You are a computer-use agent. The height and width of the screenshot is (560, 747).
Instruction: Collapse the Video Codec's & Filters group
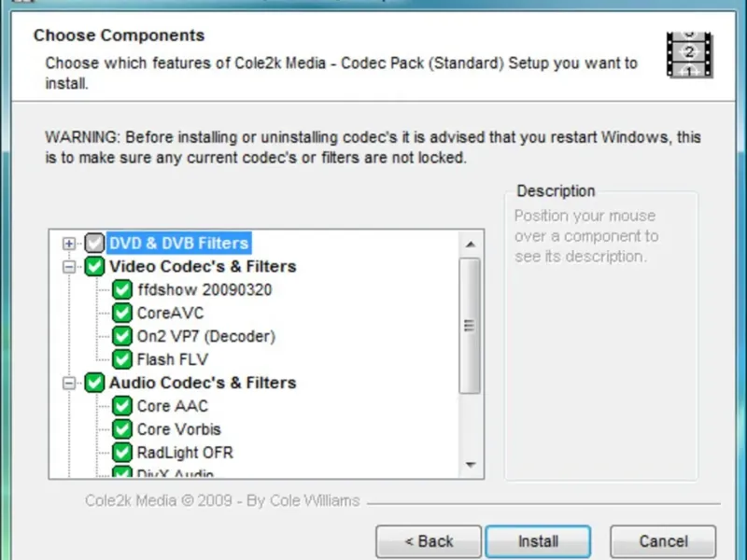[68, 267]
